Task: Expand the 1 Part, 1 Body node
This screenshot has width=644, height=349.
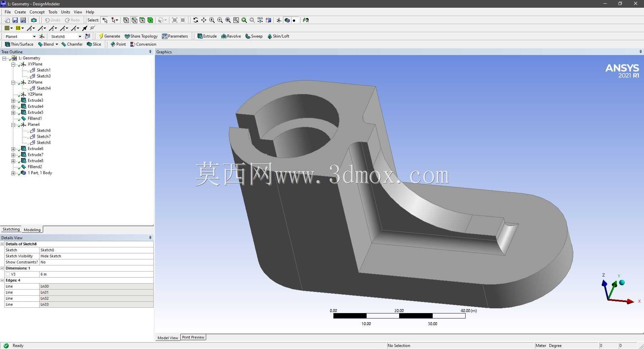Action: coord(13,173)
